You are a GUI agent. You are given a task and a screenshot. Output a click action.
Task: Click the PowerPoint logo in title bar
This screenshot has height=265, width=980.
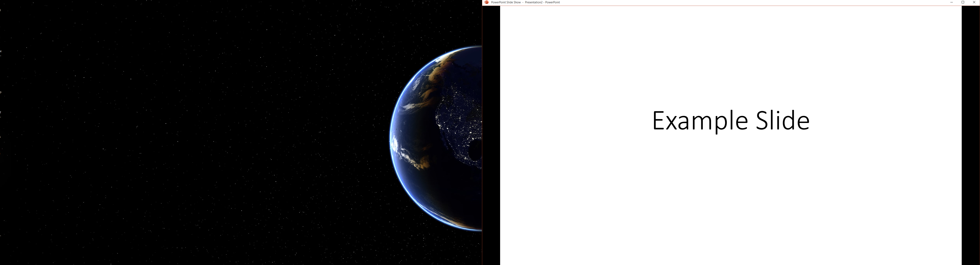pyautogui.click(x=486, y=2)
